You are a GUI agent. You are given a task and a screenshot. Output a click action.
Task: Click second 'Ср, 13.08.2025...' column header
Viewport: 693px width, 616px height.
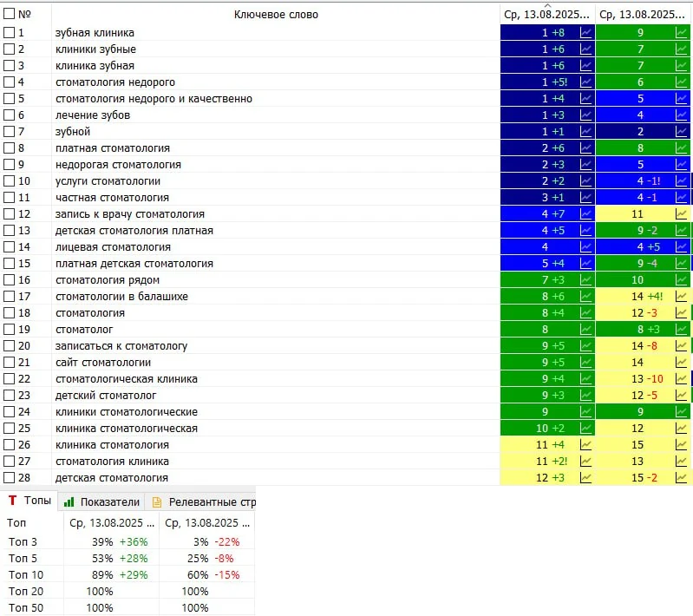(643, 15)
